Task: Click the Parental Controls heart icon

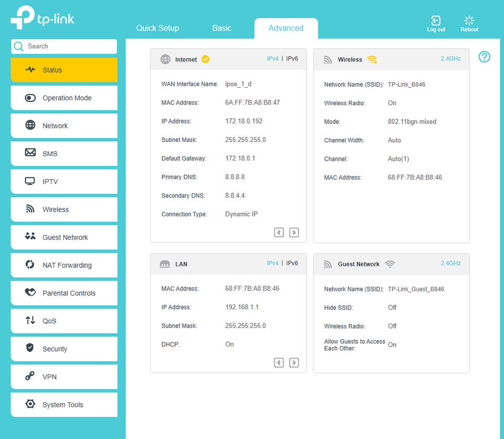Action: (30, 292)
